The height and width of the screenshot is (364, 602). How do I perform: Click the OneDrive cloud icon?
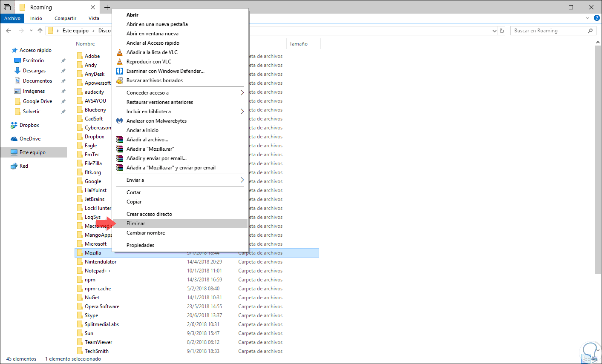[14, 139]
